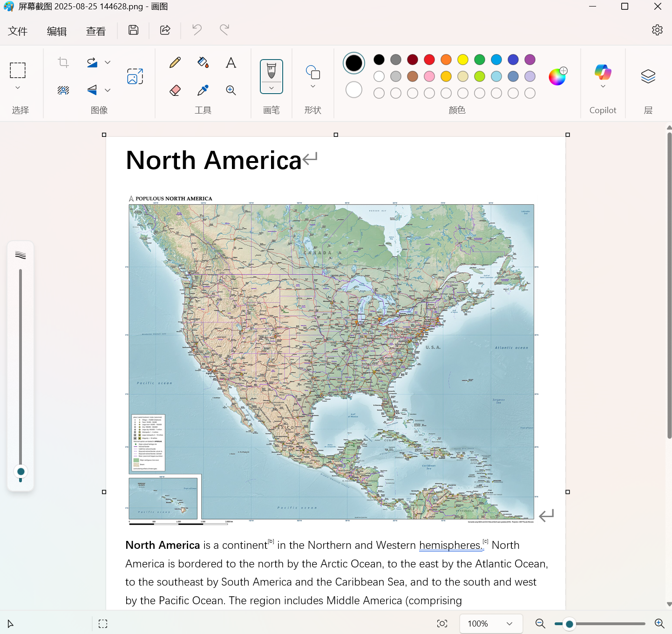Open the Share icon
This screenshot has width=672, height=634.
pyautogui.click(x=165, y=30)
